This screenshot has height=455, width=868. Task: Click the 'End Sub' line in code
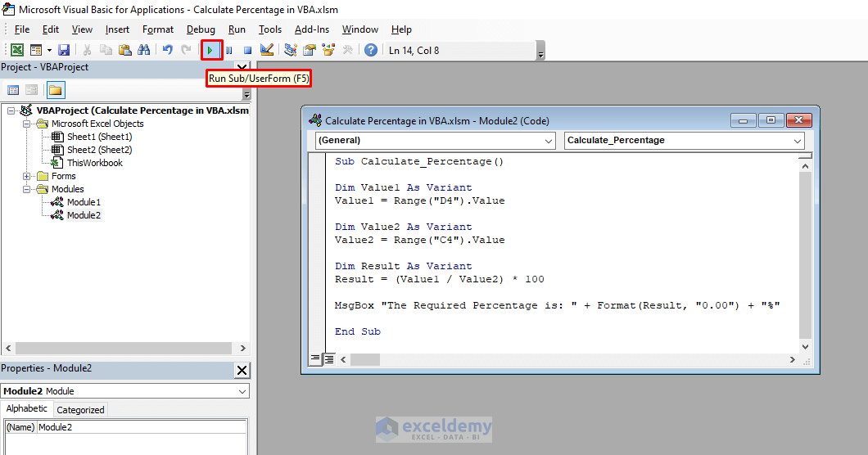[x=358, y=331]
